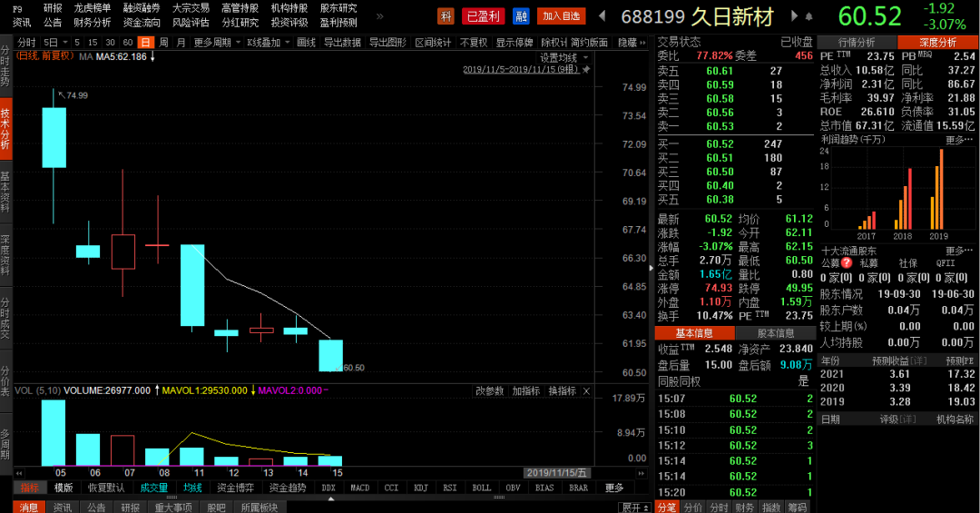Click the left splitter handle under the indicator bar
Screen dimensions: 980x513
[171, 498]
